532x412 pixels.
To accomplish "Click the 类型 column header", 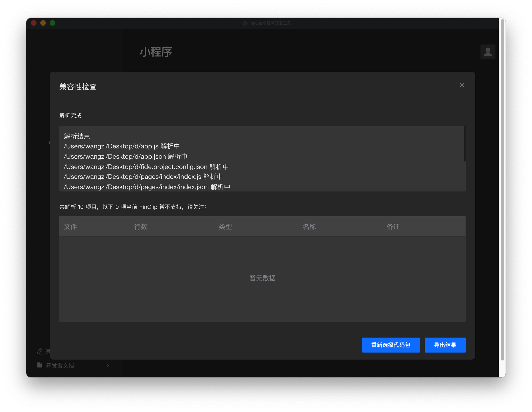I will tap(225, 227).
